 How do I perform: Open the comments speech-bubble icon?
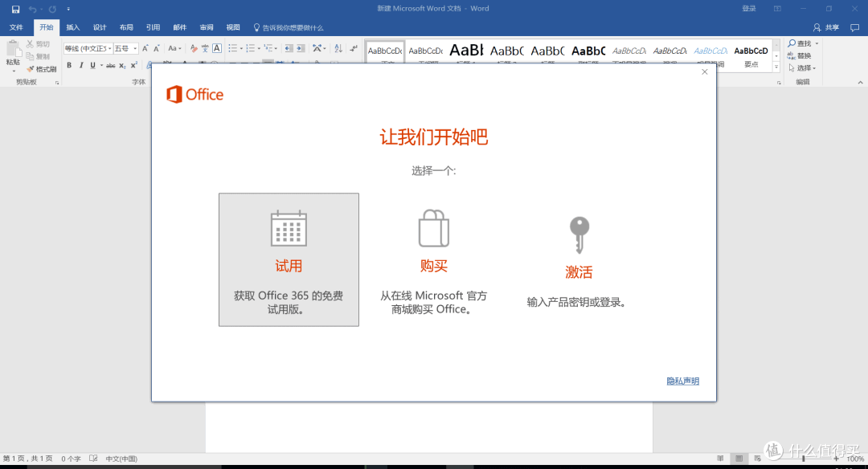pos(854,27)
